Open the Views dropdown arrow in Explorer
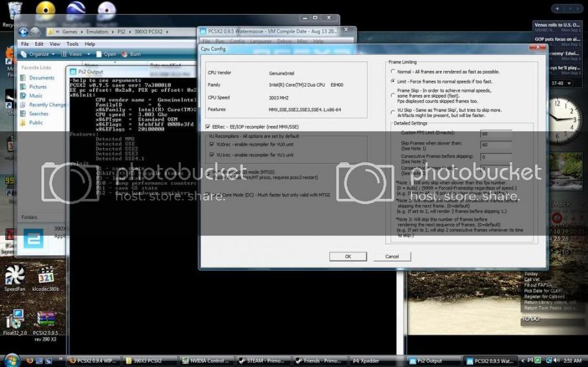Viewport: 588px width, 367px height. (89, 54)
